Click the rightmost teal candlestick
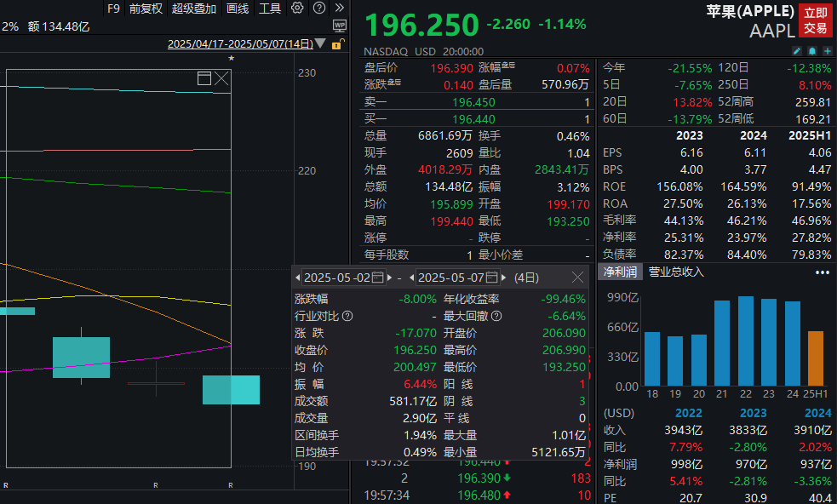The height and width of the screenshot is (504, 837). point(231,390)
